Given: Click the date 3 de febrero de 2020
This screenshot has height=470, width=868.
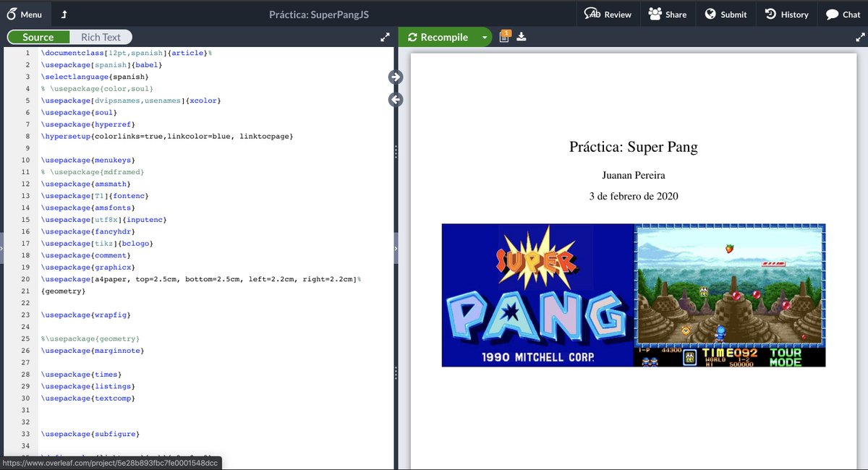Looking at the screenshot, I should [634, 196].
